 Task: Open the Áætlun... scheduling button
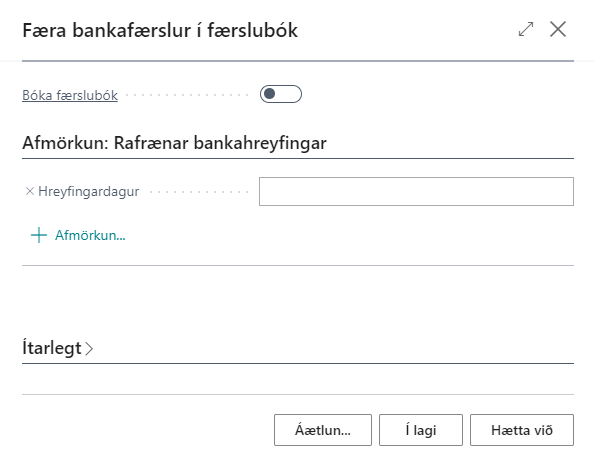pos(323,430)
